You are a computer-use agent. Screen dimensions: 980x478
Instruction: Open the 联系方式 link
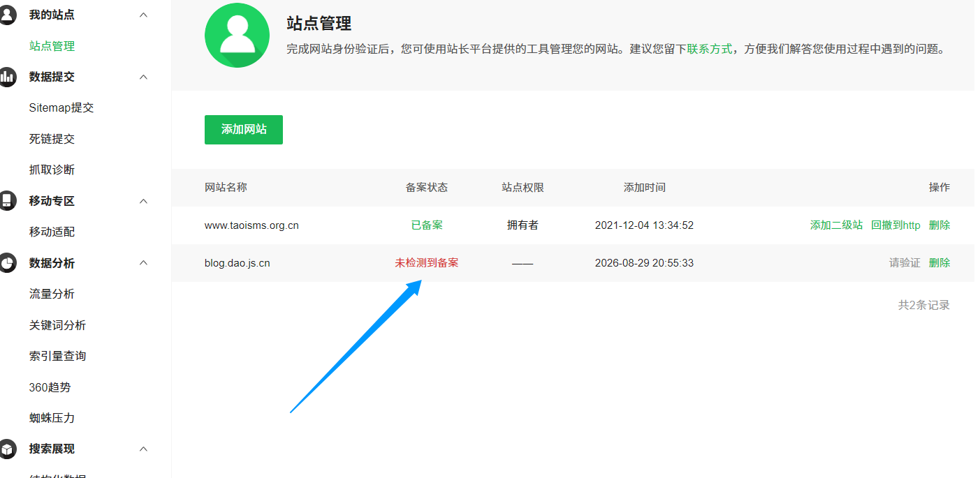[x=710, y=50]
